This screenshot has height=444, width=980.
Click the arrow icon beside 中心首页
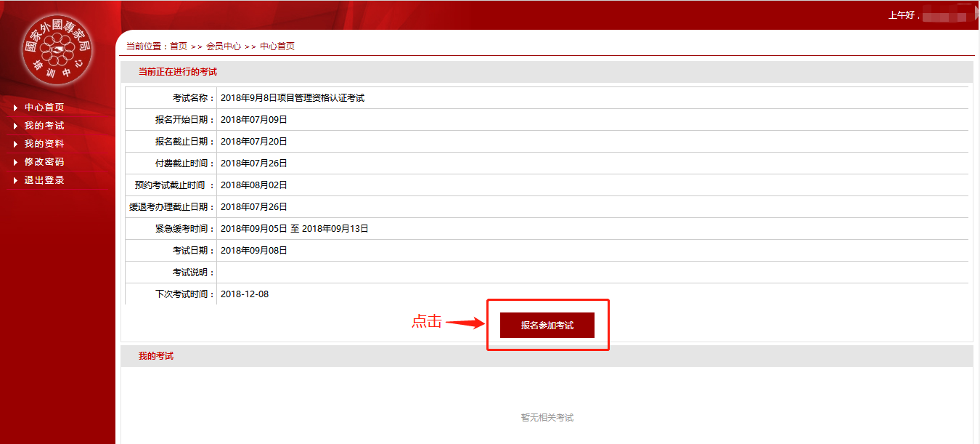pos(15,108)
